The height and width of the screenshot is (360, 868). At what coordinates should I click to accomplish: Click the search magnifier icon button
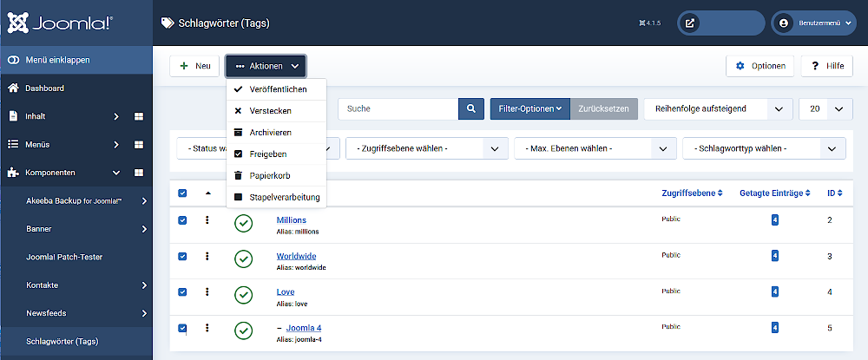pyautogui.click(x=470, y=109)
